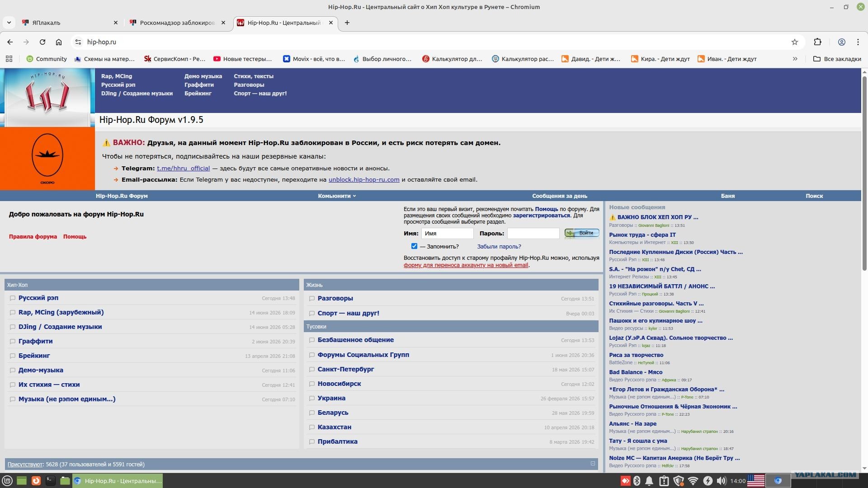The width and height of the screenshot is (868, 488).
Task: Open the Рынок труда - сфера IT thread
Action: coord(642,235)
